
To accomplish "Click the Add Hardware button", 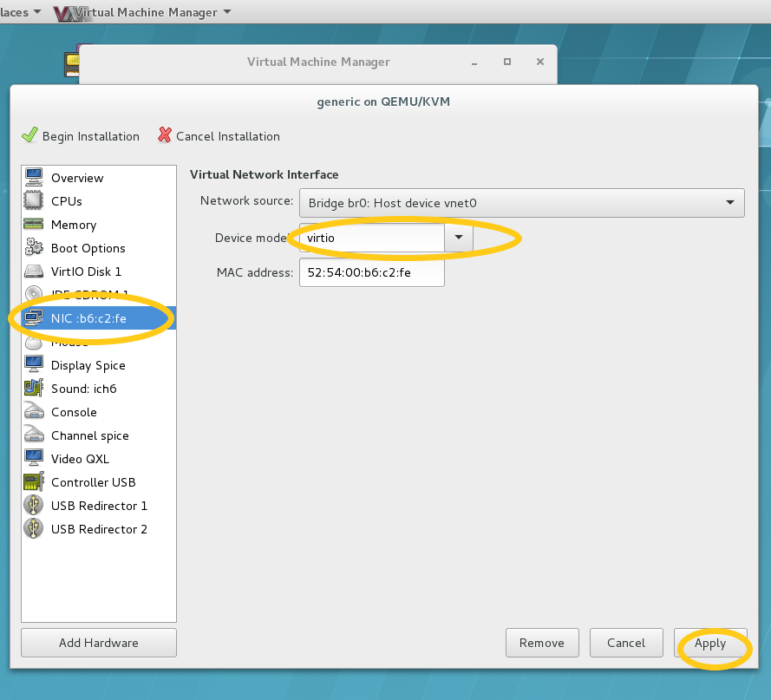I will coord(99,643).
